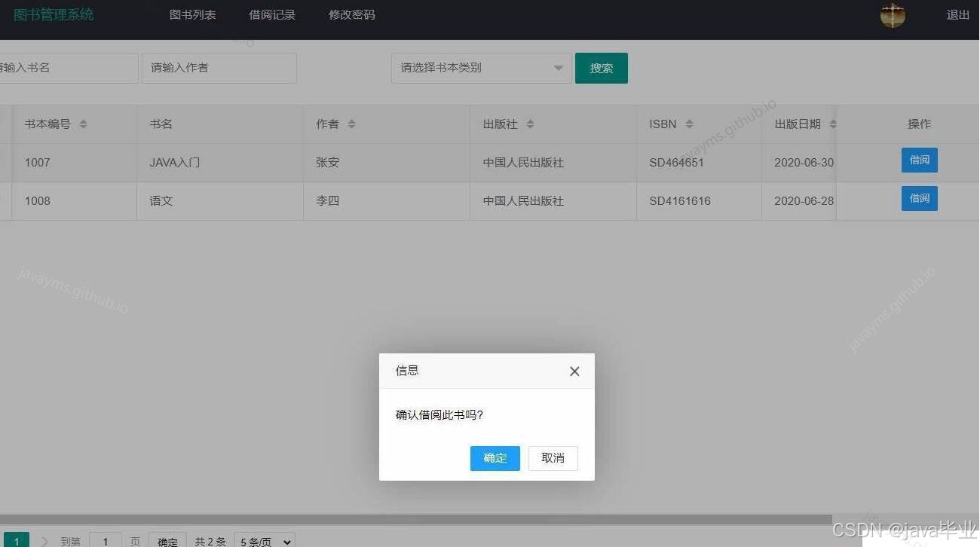Click 中国人民出版社 in the 1008 row
980x547 pixels.
click(x=553, y=201)
